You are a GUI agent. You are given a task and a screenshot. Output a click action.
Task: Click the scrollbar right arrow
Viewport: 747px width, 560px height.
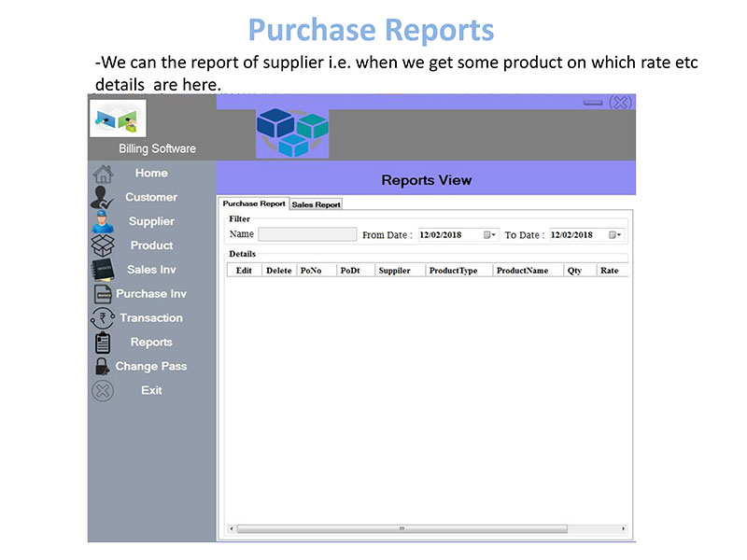pyautogui.click(x=623, y=528)
